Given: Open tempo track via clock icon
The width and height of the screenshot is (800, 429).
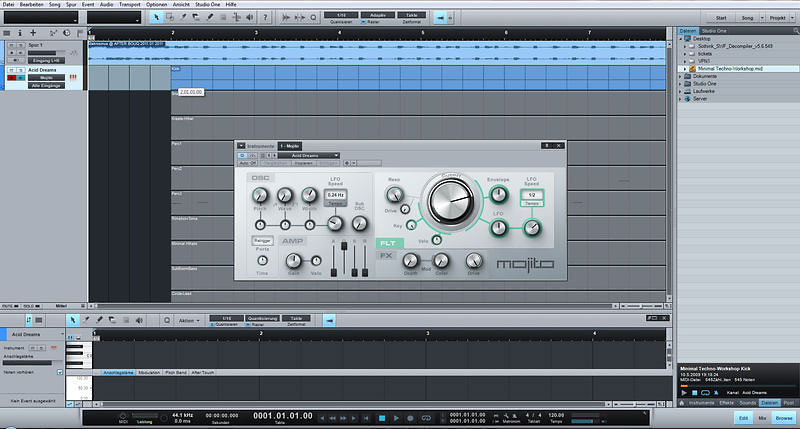Looking at the screenshot, I should (67, 33).
